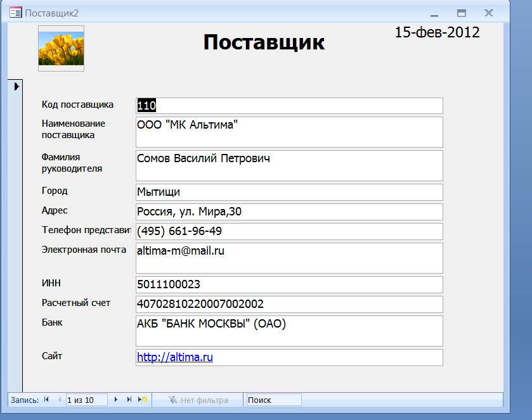
Task: Click the phone field (495) 661-96-49
Action: pos(289,231)
